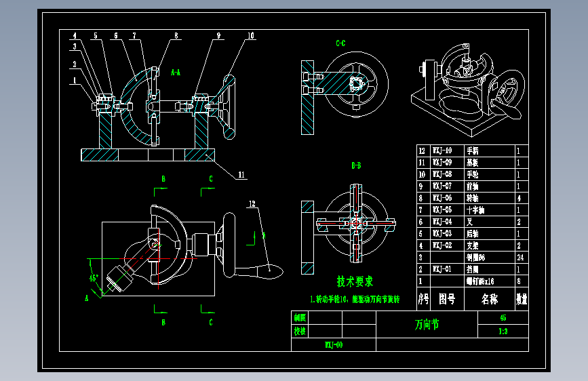
Task: Click the quantity 4 in WXJ-06 row
Action: pos(519,198)
